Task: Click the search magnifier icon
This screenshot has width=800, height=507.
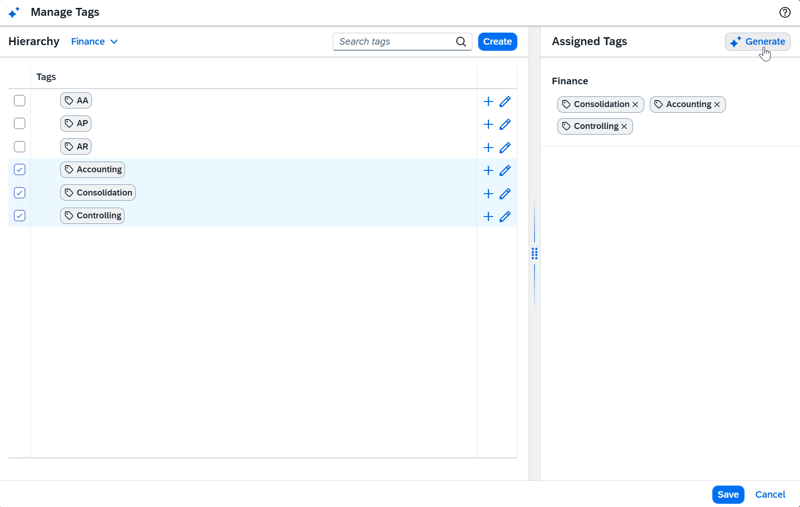Action: [x=461, y=42]
